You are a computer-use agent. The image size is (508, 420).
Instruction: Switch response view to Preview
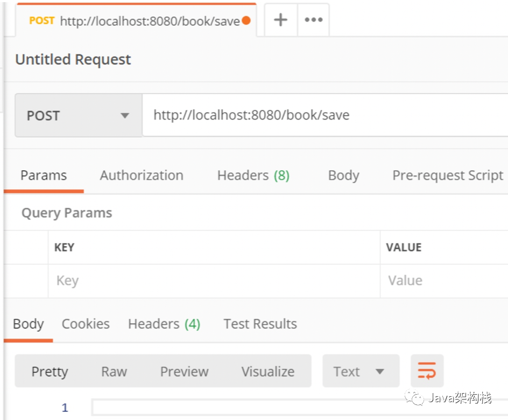coord(184,372)
